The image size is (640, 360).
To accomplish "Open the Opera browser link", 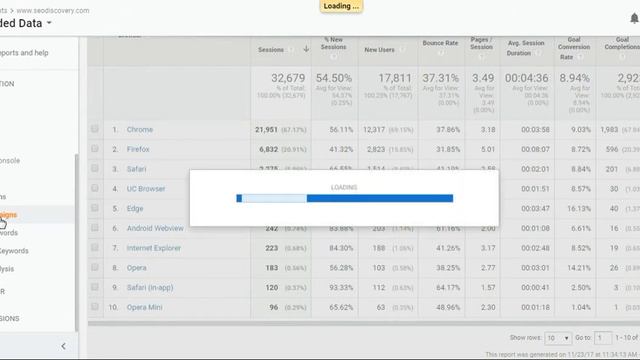I will [136, 268].
